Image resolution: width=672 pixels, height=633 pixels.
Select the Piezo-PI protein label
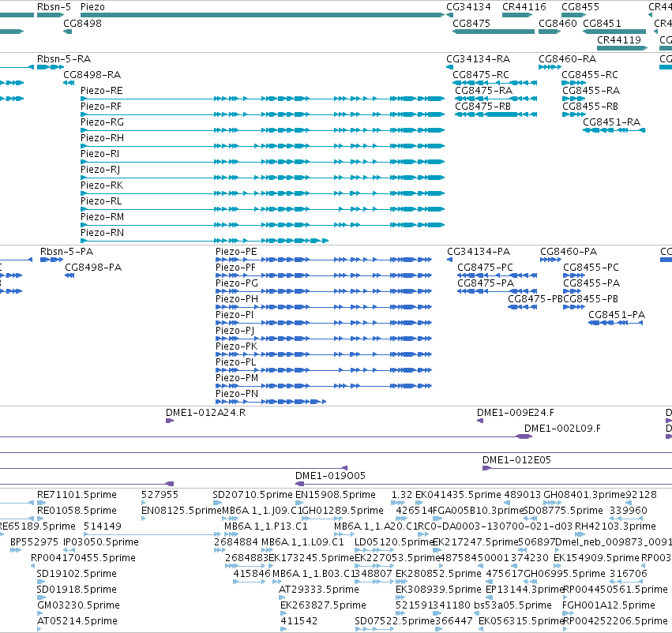tap(235, 315)
